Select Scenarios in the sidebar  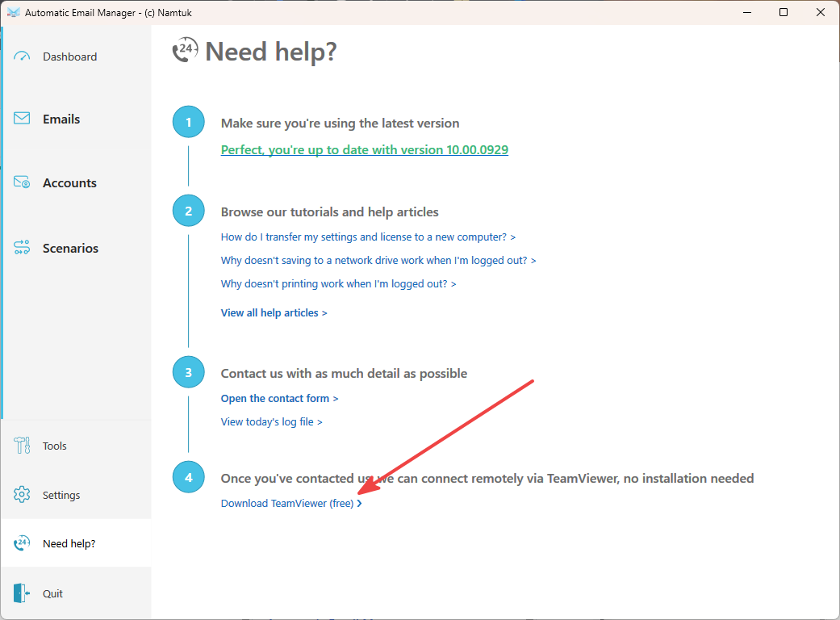71,248
